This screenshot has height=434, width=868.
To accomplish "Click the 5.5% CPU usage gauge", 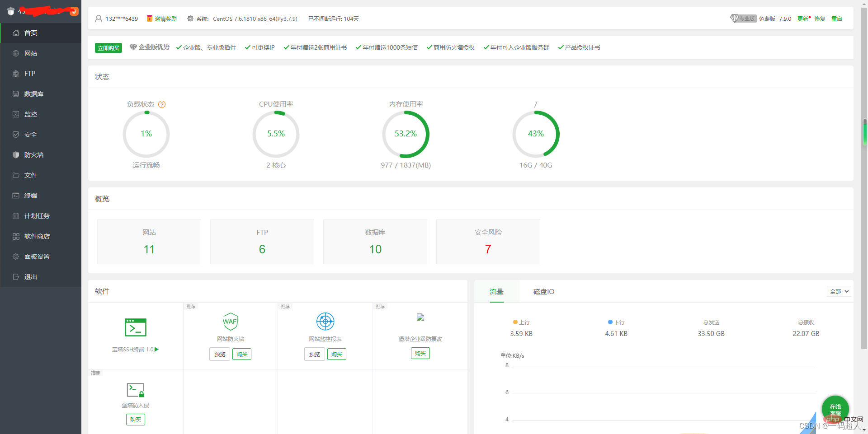I will point(276,134).
